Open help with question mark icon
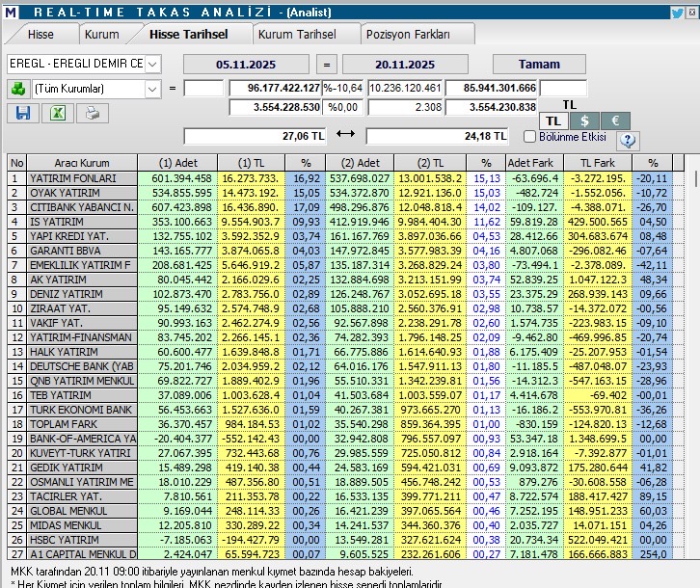Image resolution: width=700 pixels, height=588 pixels. pyautogui.click(x=627, y=140)
